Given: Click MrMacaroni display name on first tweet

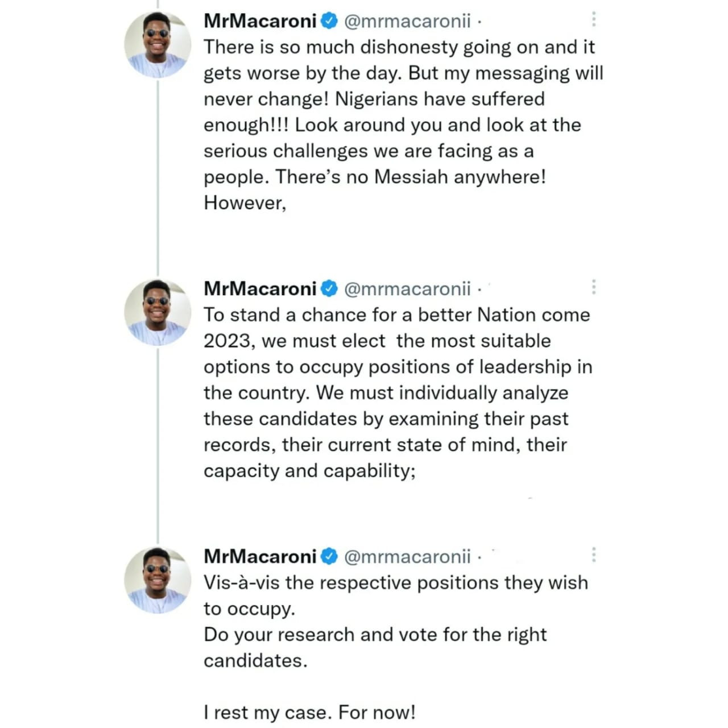Looking at the screenshot, I should tap(260, 21).
